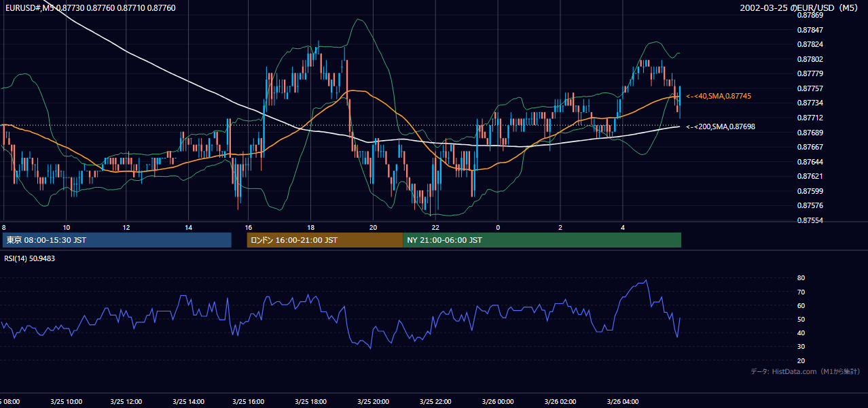Click RSI axis level 70
The height and width of the screenshot is (408, 868).
[x=801, y=292]
